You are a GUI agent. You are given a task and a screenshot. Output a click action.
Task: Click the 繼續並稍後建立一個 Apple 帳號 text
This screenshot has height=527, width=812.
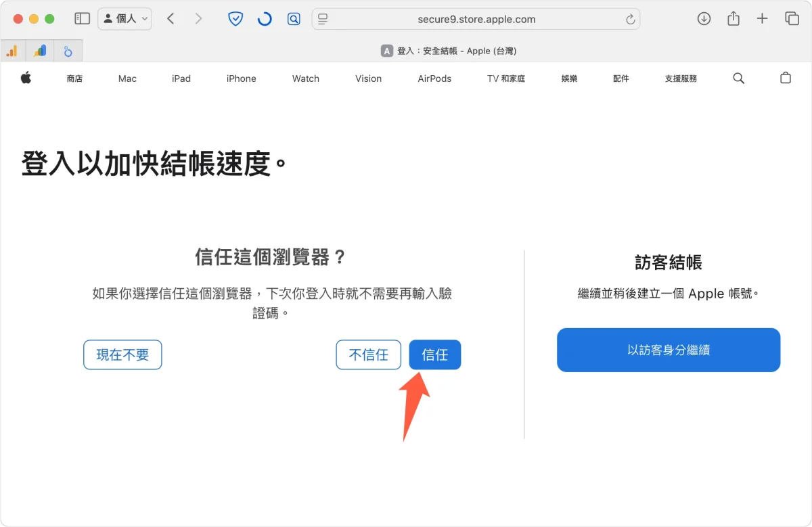coord(669,294)
